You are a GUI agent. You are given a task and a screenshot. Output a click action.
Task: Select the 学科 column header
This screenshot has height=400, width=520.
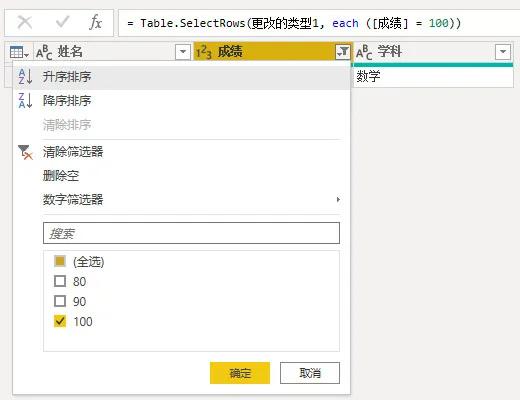(x=433, y=52)
